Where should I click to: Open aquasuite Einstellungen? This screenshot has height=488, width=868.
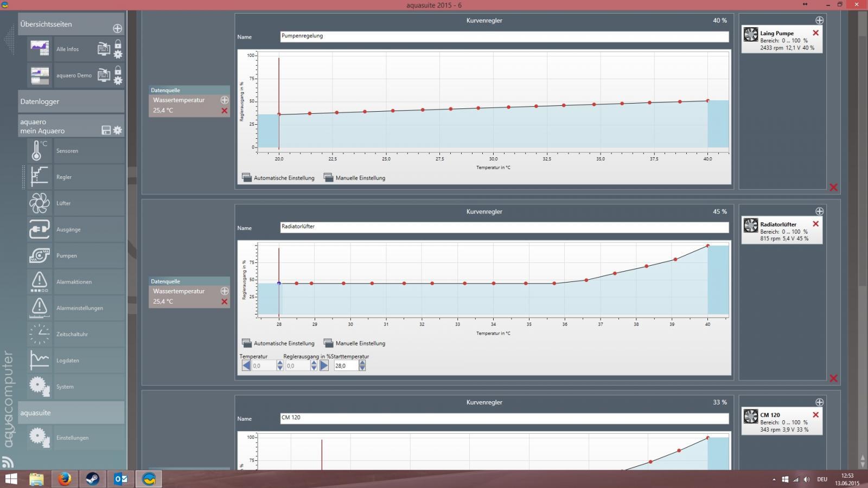75,438
